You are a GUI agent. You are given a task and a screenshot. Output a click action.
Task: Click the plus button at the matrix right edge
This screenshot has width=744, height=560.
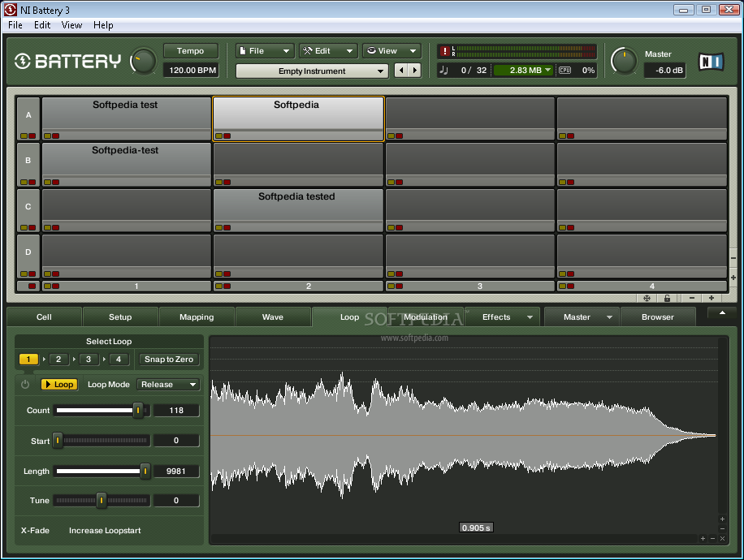pyautogui.click(x=733, y=278)
